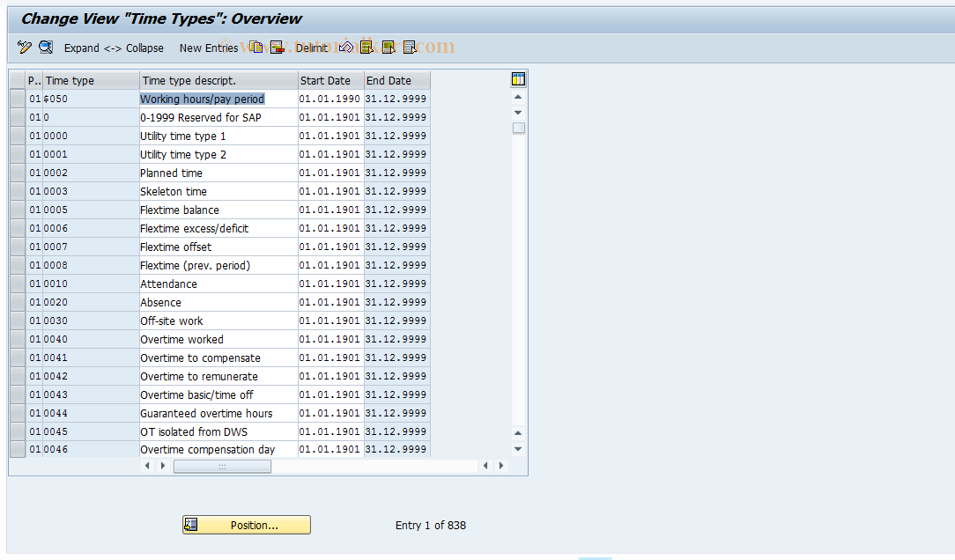Click the Skeleton time description cell

click(x=218, y=191)
